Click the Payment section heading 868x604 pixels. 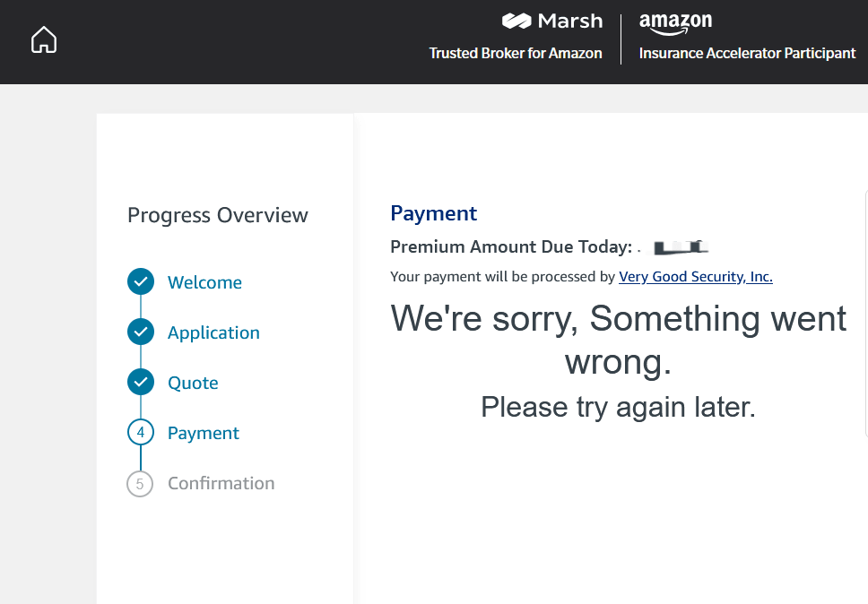coord(433,214)
